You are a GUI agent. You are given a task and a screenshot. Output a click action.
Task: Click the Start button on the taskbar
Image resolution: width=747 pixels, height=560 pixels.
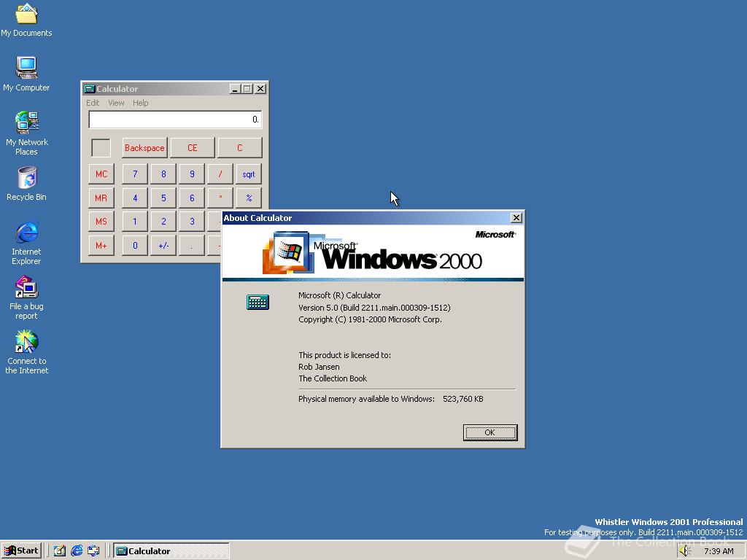click(21, 551)
